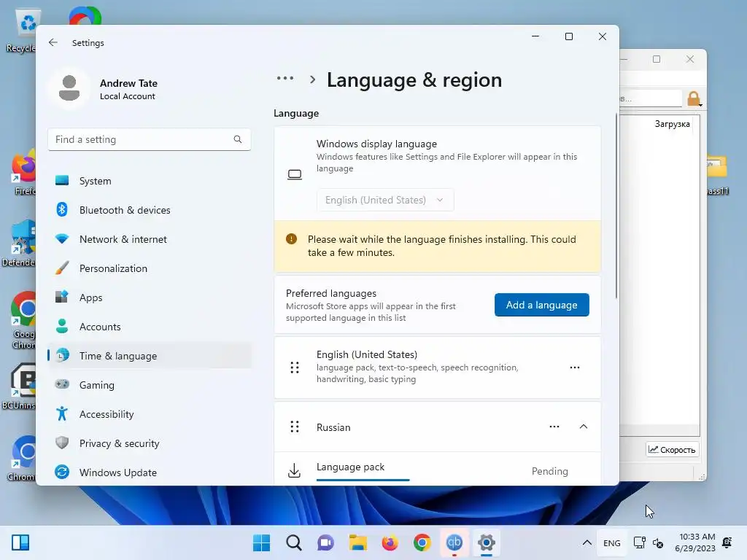Open the Widgets panel on the taskbar
The image size is (747, 560).
(x=20, y=542)
